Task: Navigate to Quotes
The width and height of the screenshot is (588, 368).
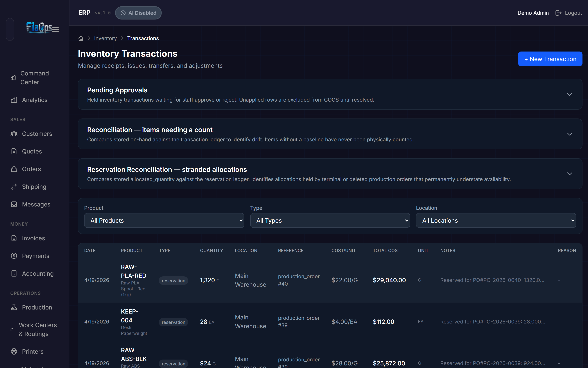Action: click(34, 151)
